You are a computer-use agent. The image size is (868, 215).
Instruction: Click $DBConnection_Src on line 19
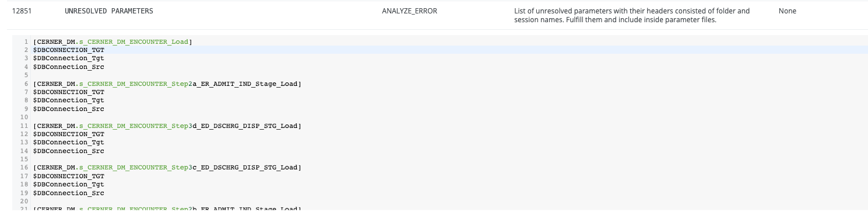coord(69,193)
